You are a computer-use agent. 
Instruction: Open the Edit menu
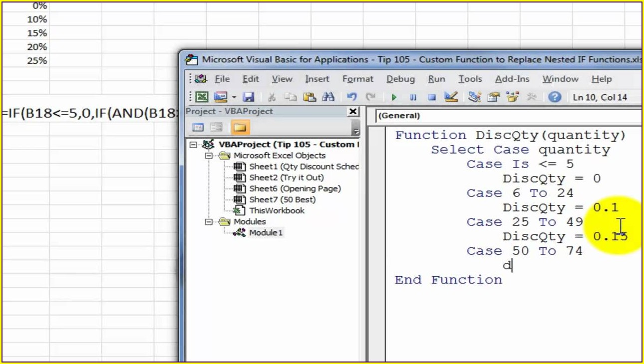[251, 79]
